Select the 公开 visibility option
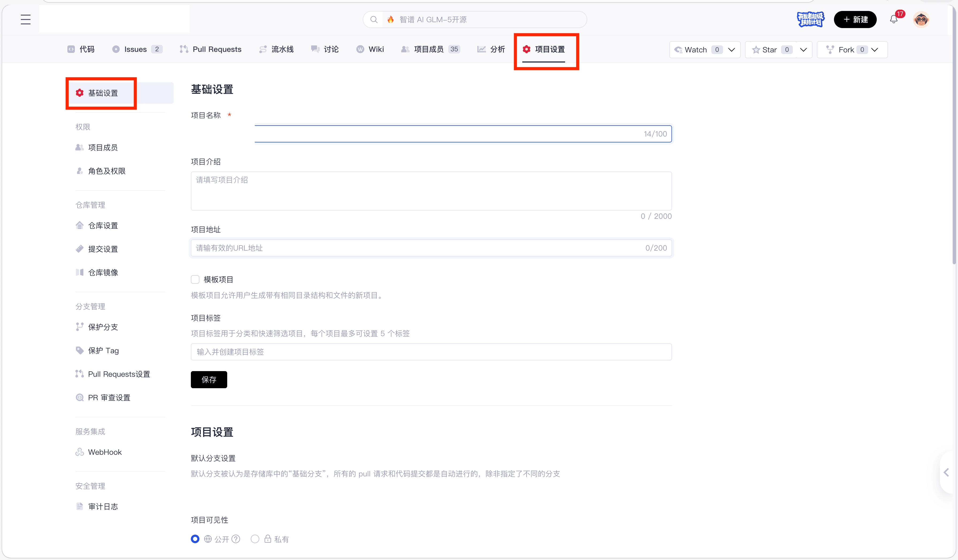Image resolution: width=958 pixels, height=560 pixels. [195, 539]
